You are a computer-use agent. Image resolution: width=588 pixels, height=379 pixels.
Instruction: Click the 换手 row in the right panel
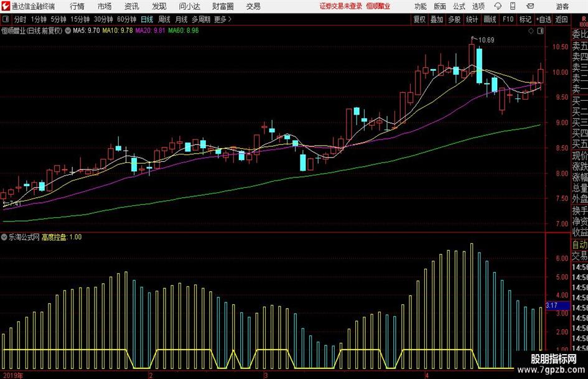point(580,211)
